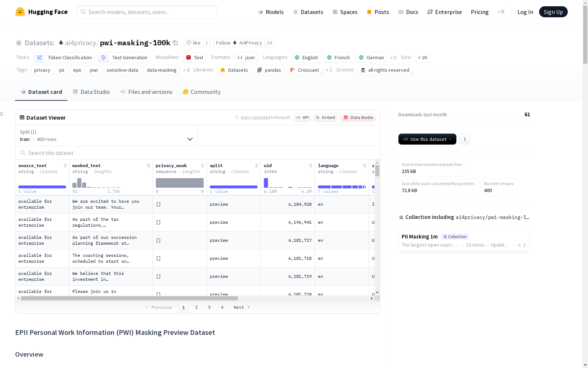
Task: Like this dataset with heart button
Action: coord(193,43)
